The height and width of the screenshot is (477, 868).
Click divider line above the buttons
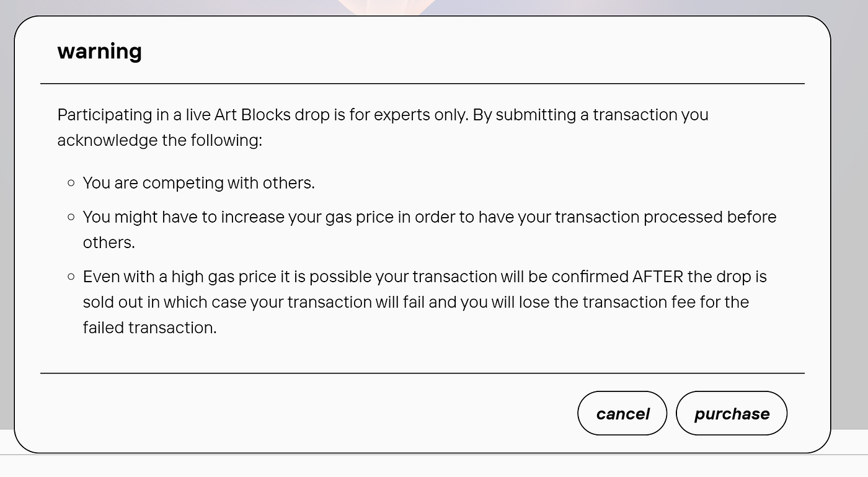point(422,373)
